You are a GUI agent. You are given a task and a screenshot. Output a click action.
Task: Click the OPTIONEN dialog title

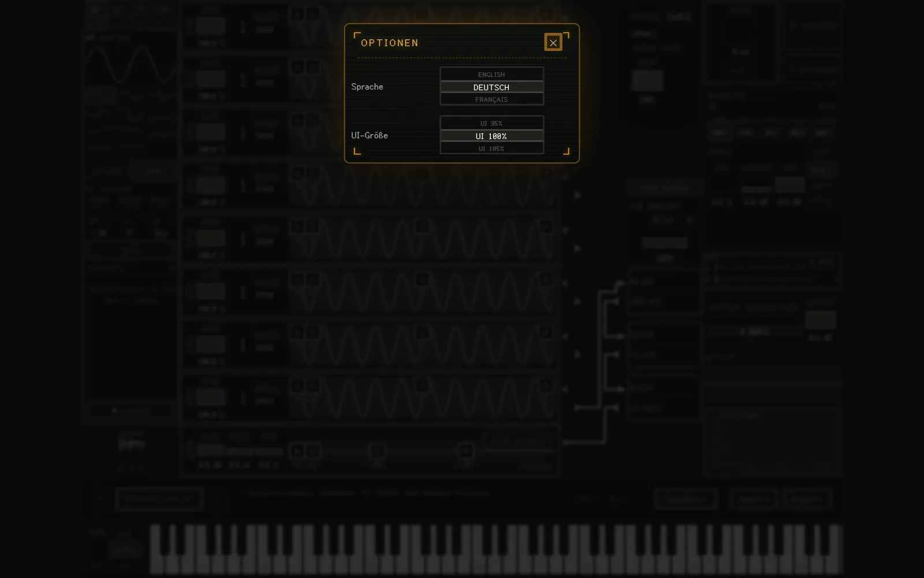click(390, 43)
